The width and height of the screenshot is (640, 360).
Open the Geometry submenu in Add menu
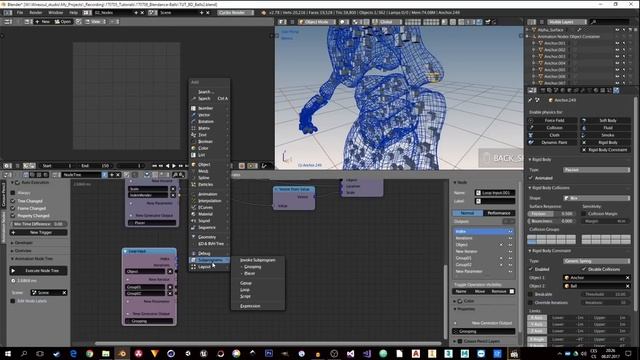tap(209, 237)
